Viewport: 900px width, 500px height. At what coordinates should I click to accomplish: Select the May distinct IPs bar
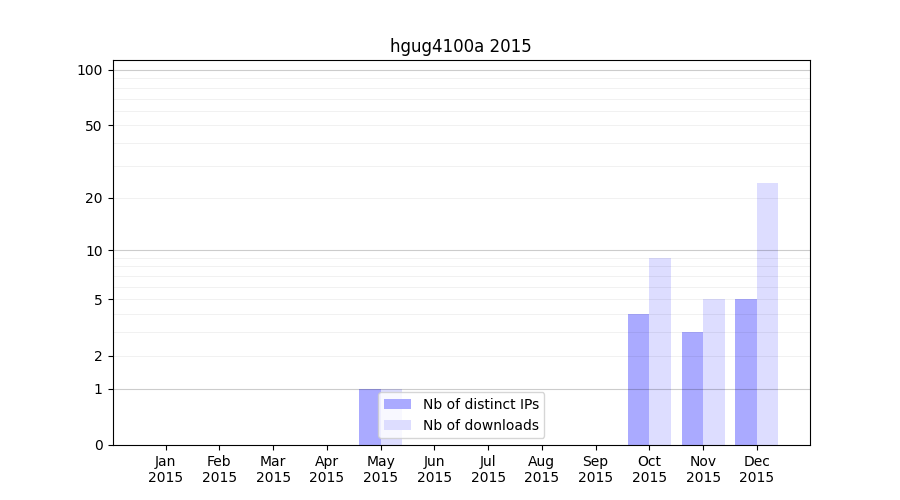click(x=368, y=416)
